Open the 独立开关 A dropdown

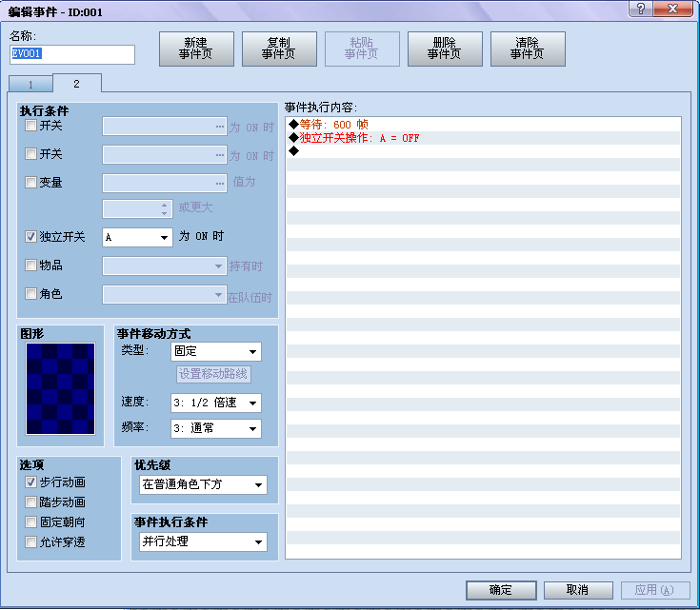(x=137, y=237)
